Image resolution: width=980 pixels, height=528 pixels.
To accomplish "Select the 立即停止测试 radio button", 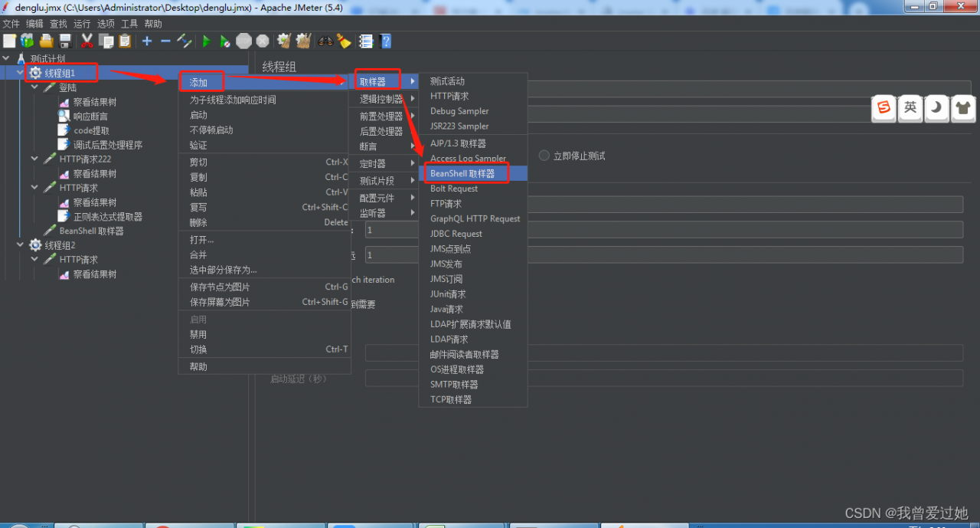I will 544,156.
